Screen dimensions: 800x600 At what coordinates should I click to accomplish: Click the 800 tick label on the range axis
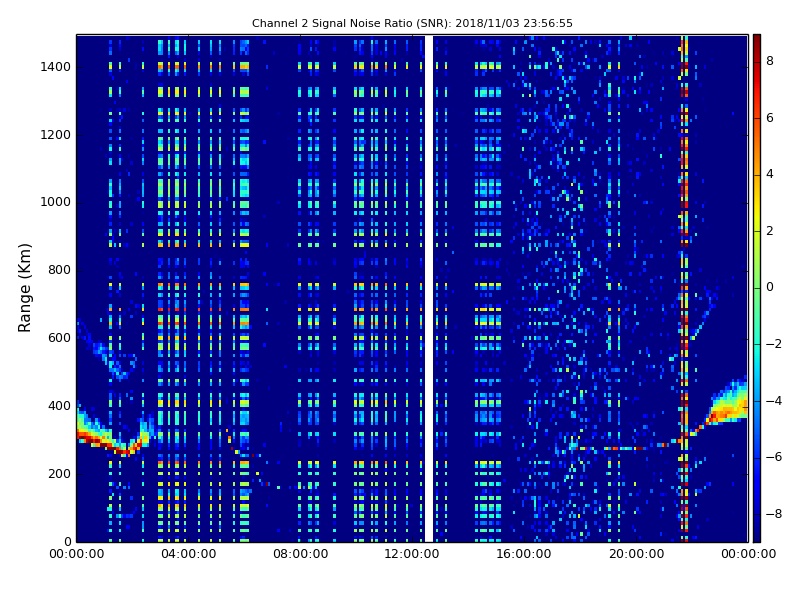[x=59, y=270]
